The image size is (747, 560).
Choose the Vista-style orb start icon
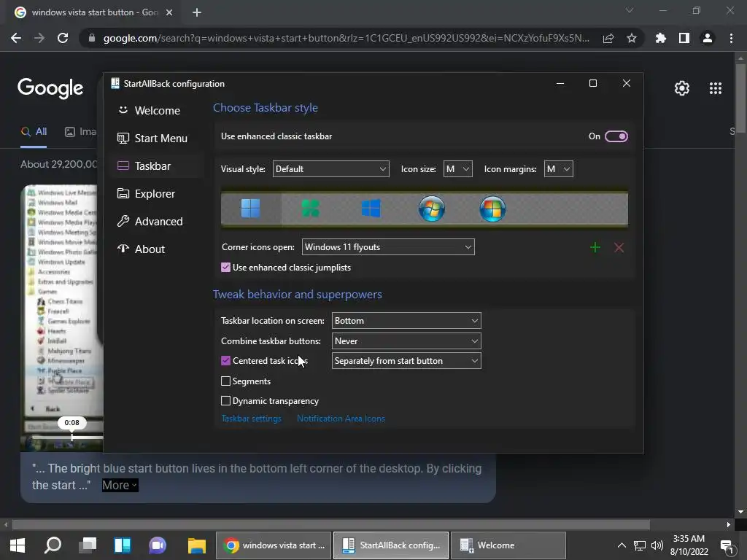(x=492, y=209)
